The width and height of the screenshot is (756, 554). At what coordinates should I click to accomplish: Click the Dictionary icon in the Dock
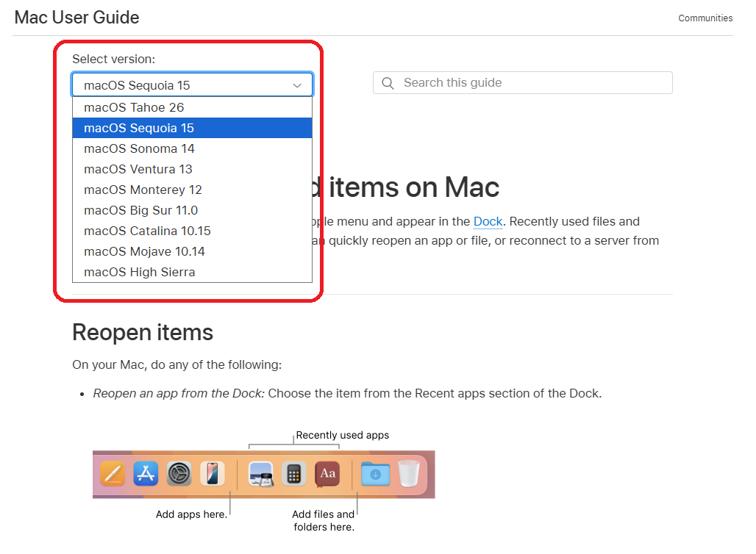(327, 474)
